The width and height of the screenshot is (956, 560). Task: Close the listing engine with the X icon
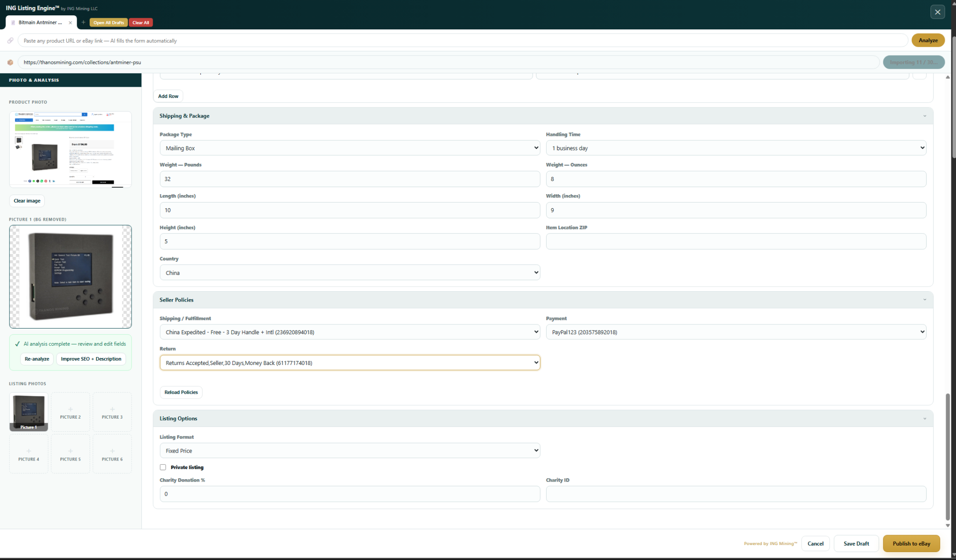[937, 12]
